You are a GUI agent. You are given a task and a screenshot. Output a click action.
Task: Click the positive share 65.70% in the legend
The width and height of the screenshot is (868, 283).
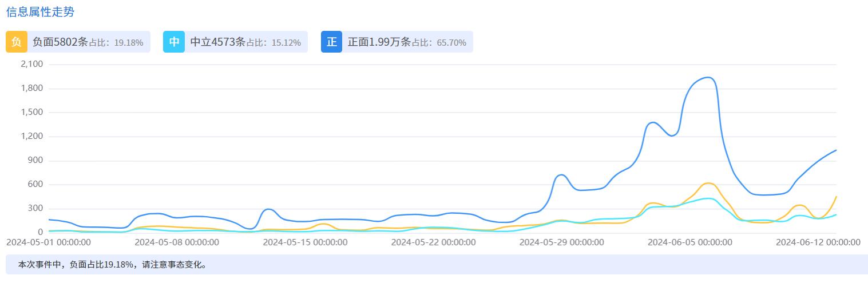click(x=451, y=42)
